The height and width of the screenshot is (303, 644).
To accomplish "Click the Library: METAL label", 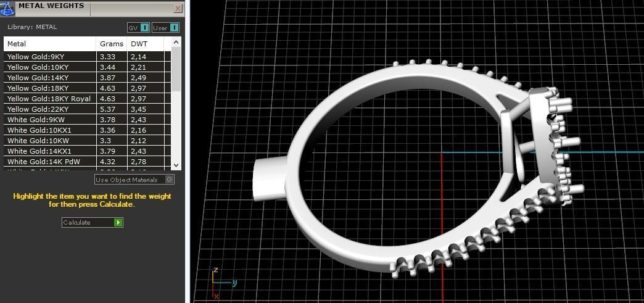I will pyautogui.click(x=32, y=27).
